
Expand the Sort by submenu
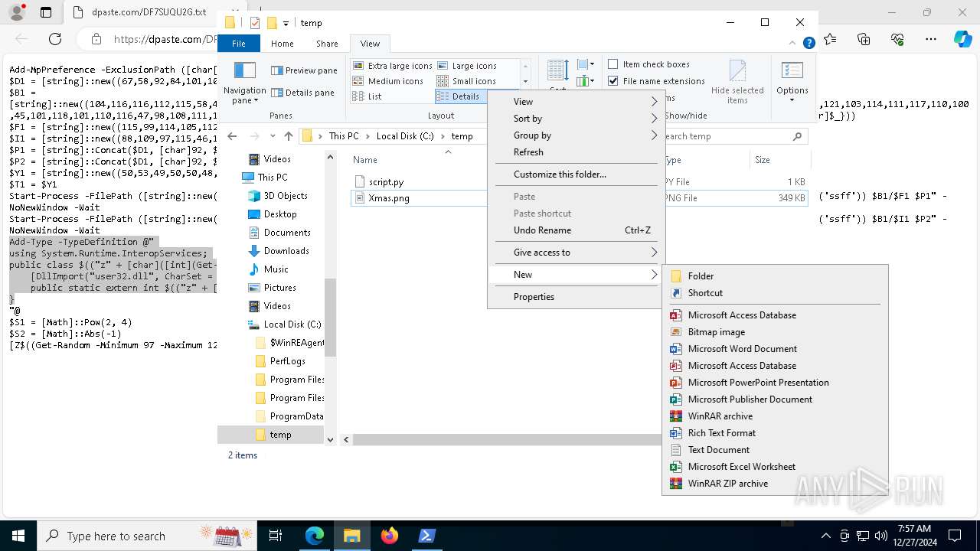coord(576,119)
